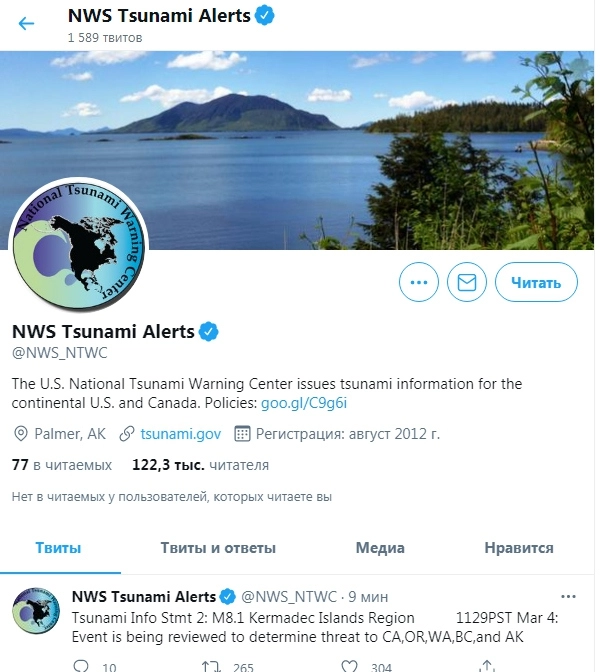Reply to the Kermadec Islands tweet

click(x=81, y=666)
